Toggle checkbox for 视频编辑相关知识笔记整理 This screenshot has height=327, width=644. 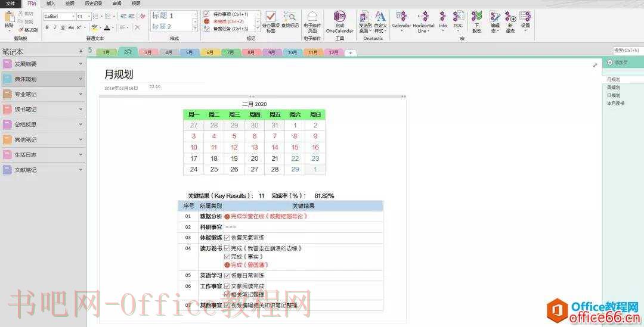[227, 305]
